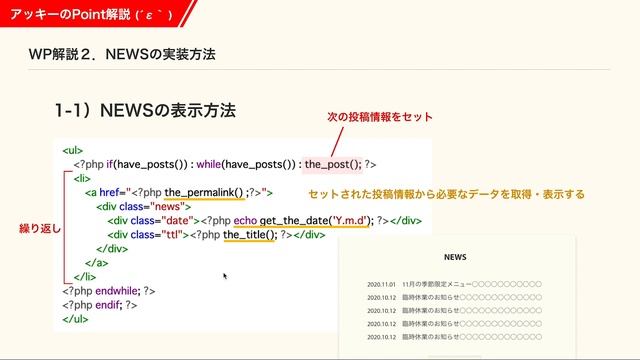Click the highlighted 'the_post();' call

pos(333,164)
